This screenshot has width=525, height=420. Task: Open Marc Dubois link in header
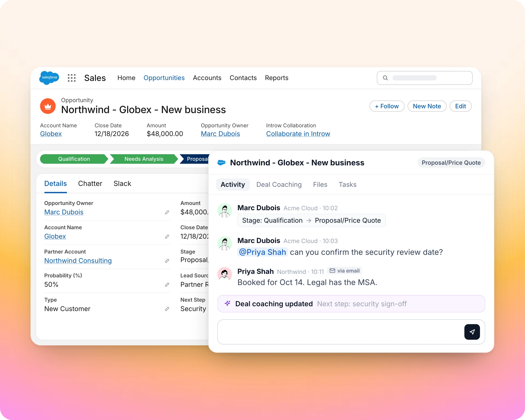[220, 134]
